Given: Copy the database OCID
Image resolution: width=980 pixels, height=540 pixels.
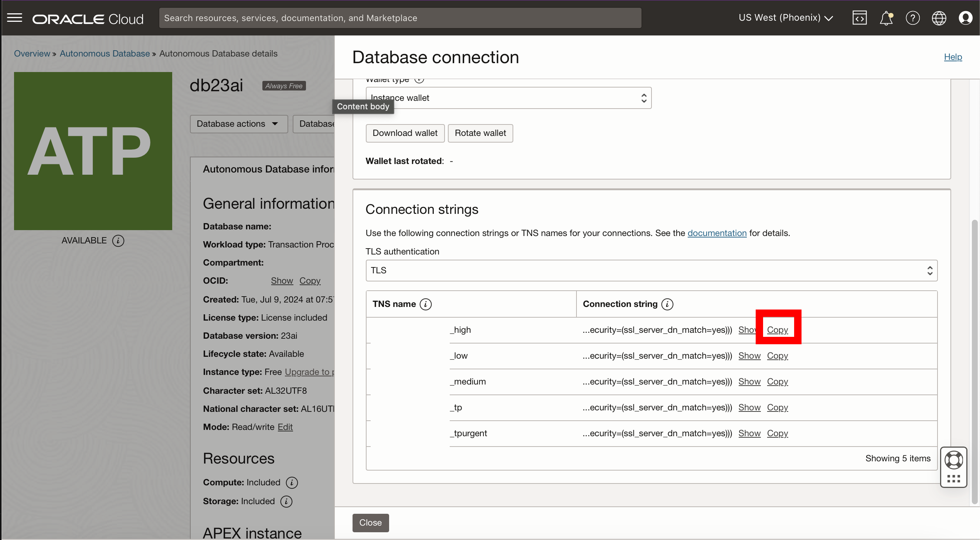Looking at the screenshot, I should pyautogui.click(x=310, y=281).
